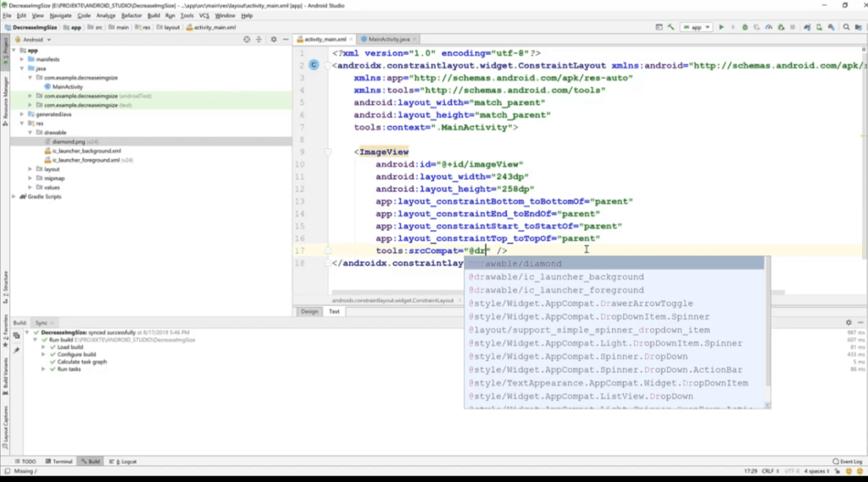868x482 pixels.
Task: Expand Gradle Scripts node
Action: pyautogui.click(x=14, y=197)
